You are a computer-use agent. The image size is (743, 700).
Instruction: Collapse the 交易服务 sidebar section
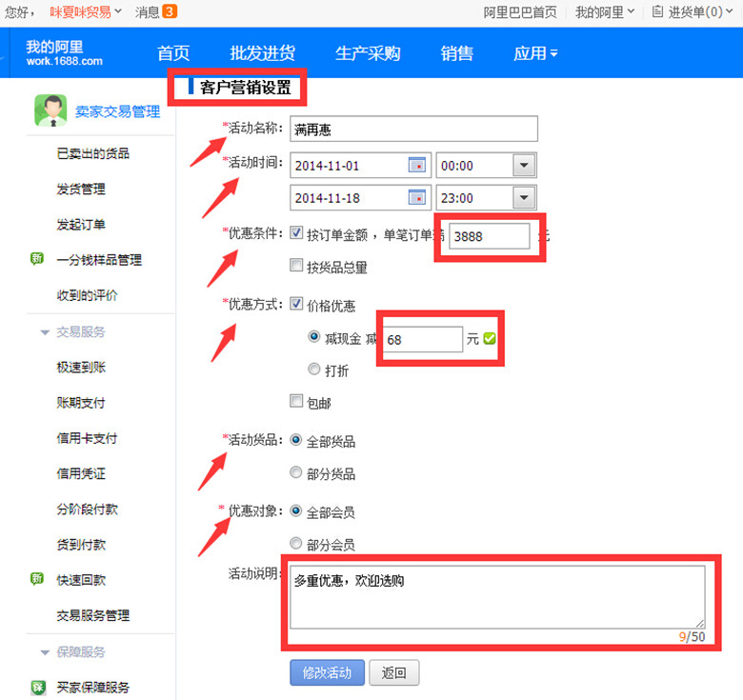pyautogui.click(x=45, y=332)
